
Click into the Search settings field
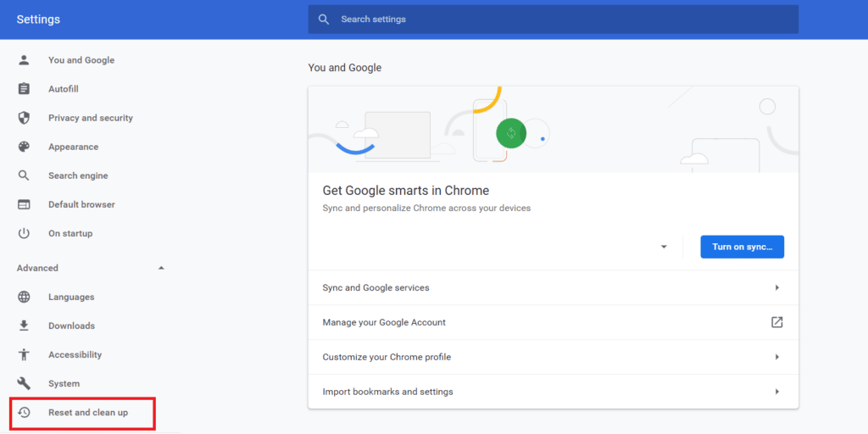coord(553,19)
